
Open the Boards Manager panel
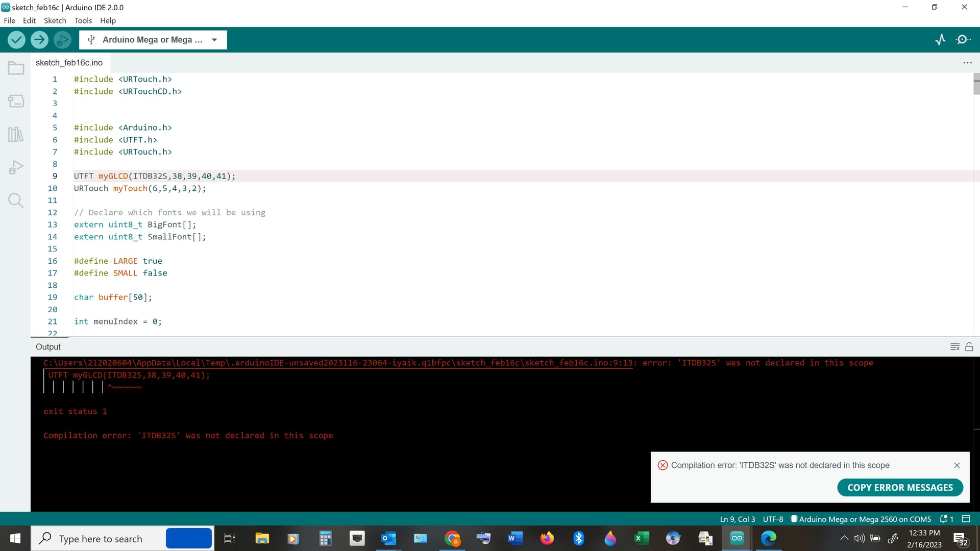coord(16,101)
